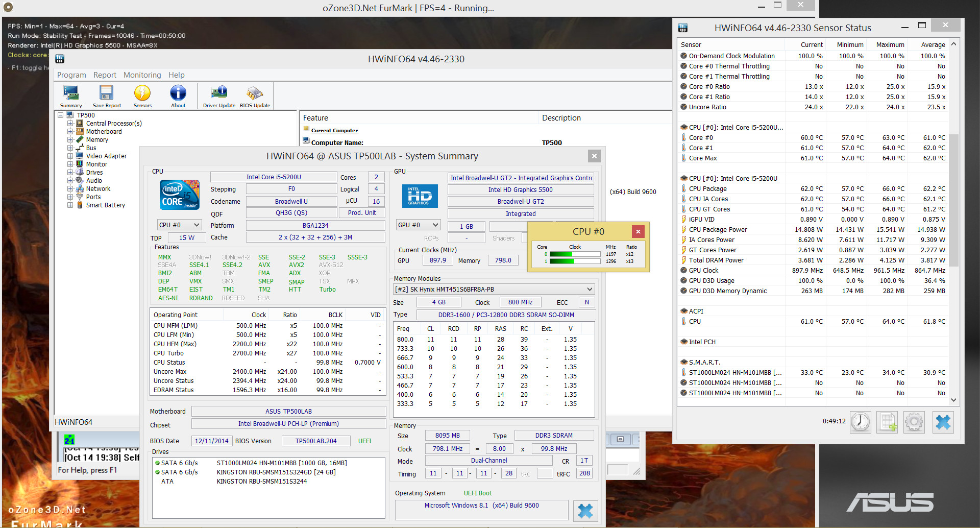
Task: Click the FurMark window title icon
Action: click(x=8, y=8)
